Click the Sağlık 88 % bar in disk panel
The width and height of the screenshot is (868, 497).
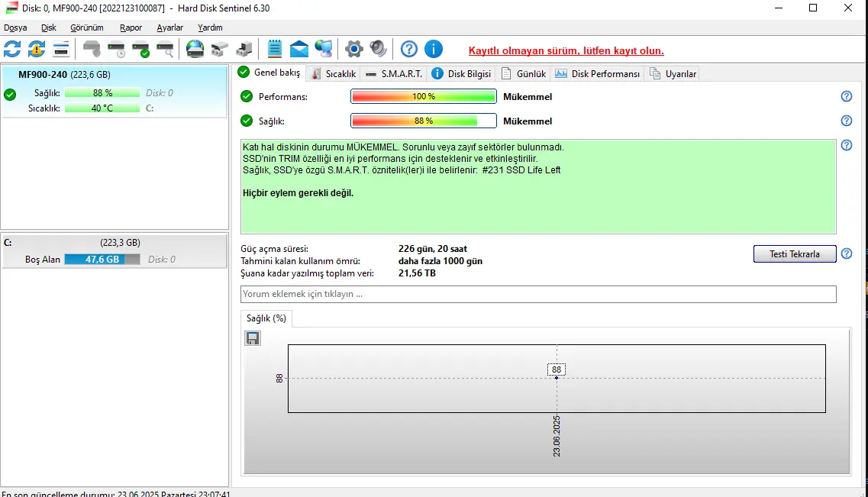pos(102,93)
